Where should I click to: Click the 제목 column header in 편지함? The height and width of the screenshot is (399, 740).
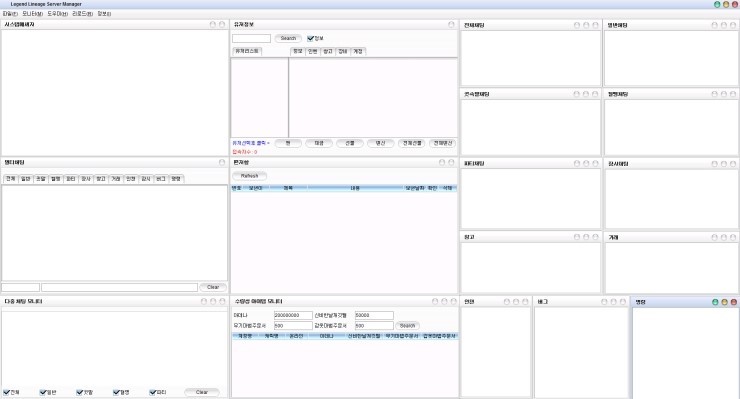[288, 188]
